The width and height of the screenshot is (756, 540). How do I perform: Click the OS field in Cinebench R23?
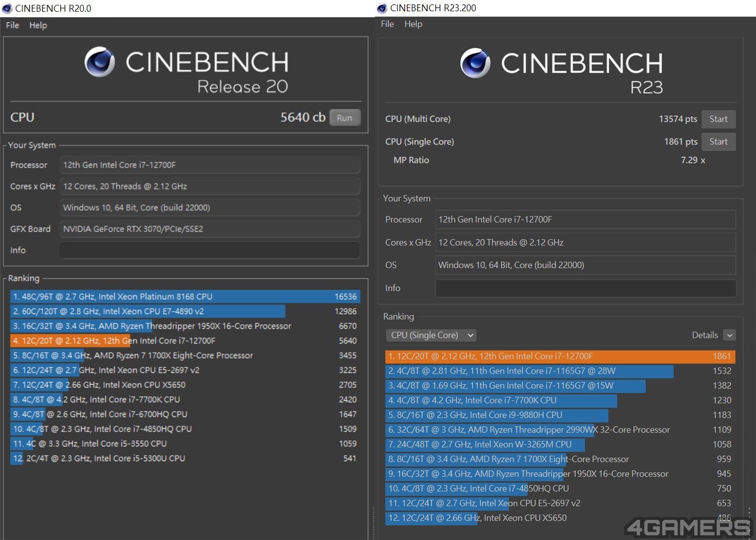click(x=586, y=265)
